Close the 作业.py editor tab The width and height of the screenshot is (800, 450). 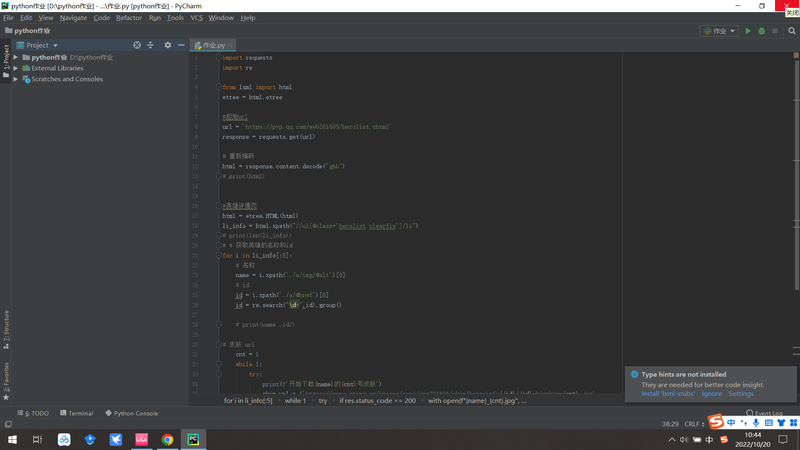tap(230, 45)
